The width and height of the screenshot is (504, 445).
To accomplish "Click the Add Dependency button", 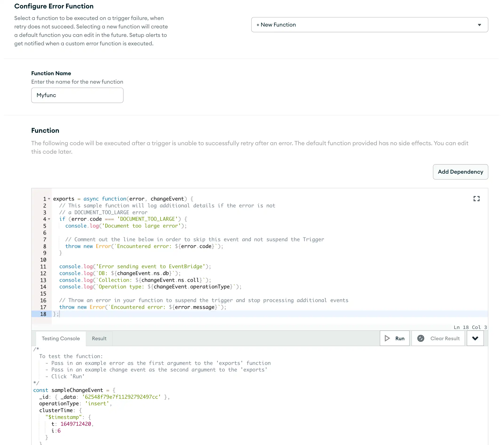I will click(x=460, y=171).
